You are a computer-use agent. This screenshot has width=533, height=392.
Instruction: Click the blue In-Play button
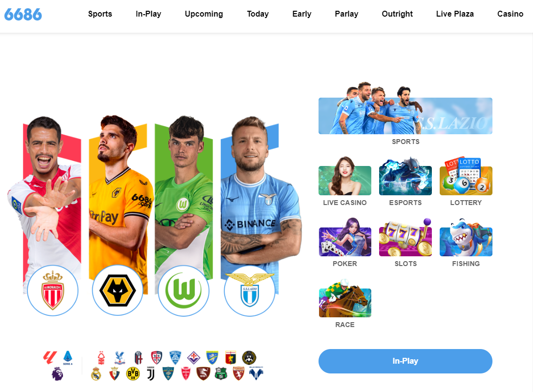(x=405, y=361)
